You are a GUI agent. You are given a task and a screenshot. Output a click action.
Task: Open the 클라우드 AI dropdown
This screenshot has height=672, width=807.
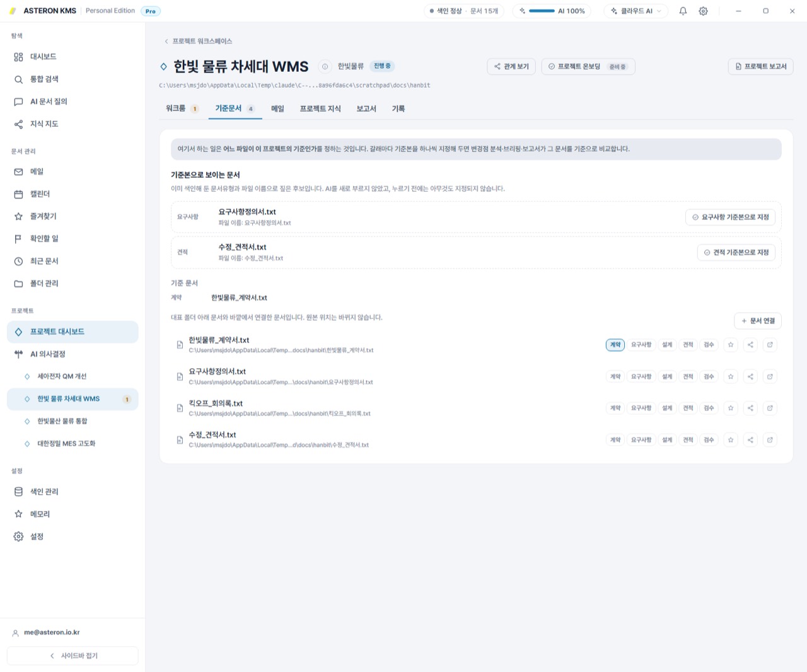pyautogui.click(x=636, y=11)
